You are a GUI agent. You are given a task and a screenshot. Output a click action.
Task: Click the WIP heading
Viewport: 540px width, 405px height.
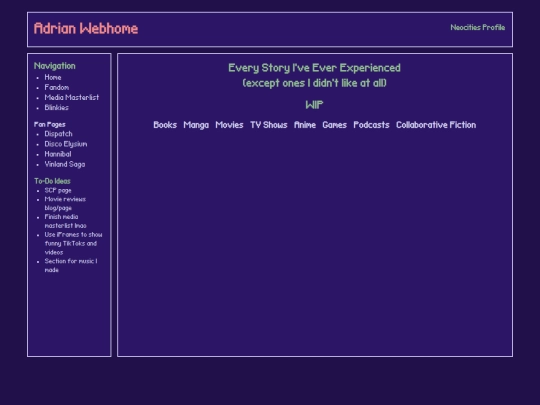click(x=314, y=105)
